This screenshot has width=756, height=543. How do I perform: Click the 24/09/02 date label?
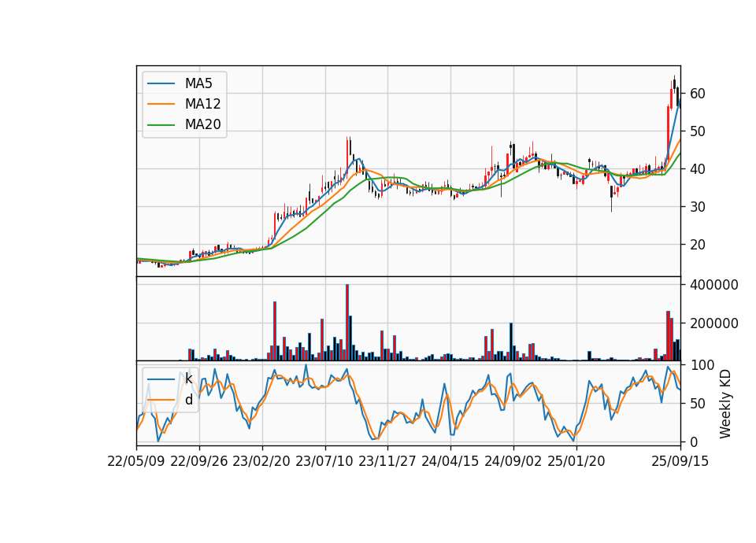[513, 461]
